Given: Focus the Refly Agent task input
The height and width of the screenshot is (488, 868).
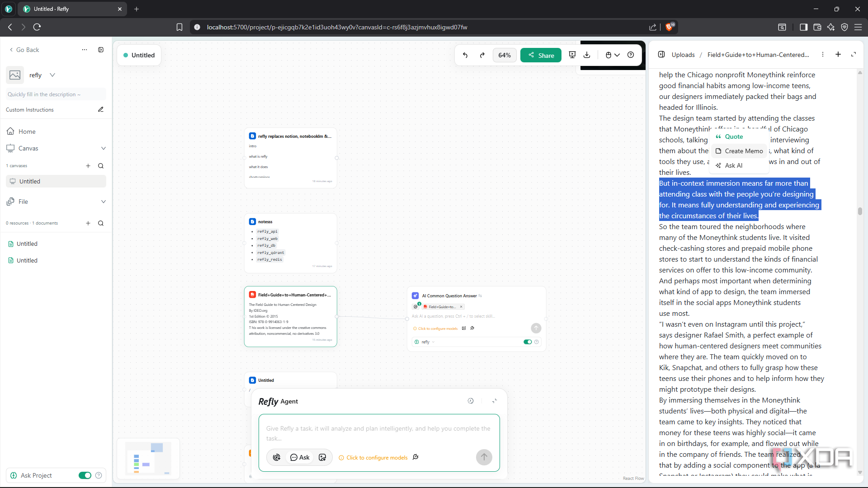Looking at the screenshot, I should pos(379,433).
